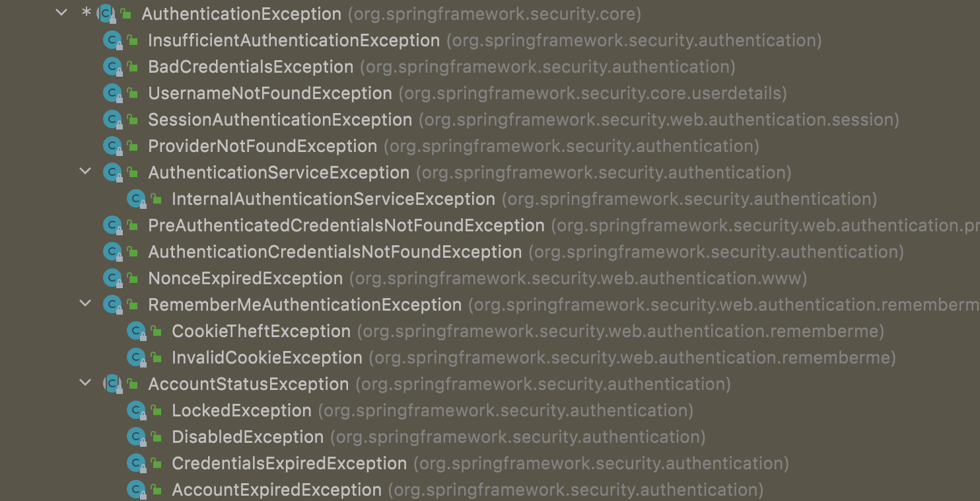The height and width of the screenshot is (501, 980).
Task: Select AuthenticationCredentialsNotFoundException entry
Action: [335, 252]
